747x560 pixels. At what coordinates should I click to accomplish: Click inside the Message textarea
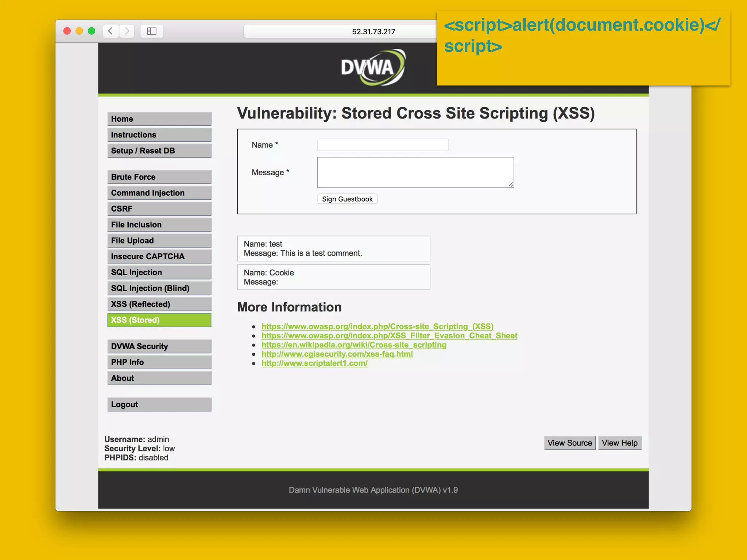(415, 172)
